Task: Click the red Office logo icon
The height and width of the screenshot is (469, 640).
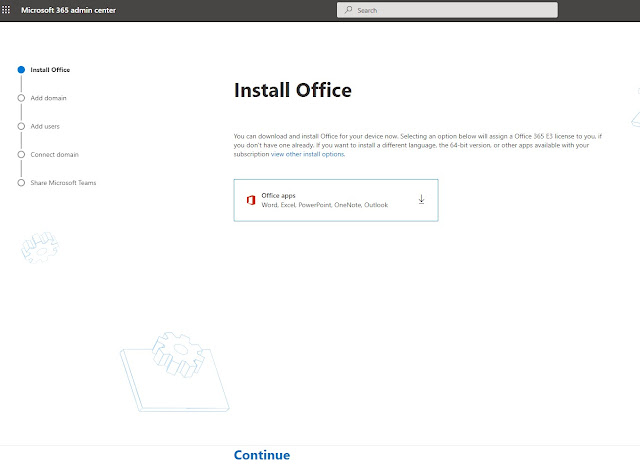Action: coord(251,200)
